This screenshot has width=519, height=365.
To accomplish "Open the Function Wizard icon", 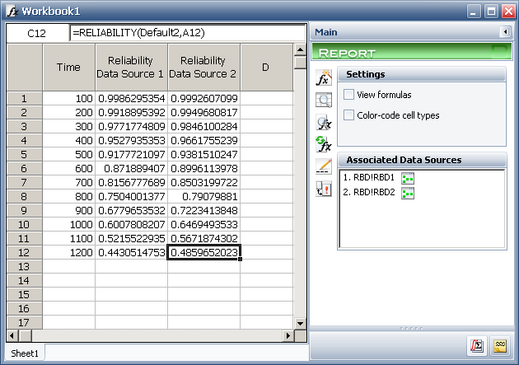I will point(324,78).
